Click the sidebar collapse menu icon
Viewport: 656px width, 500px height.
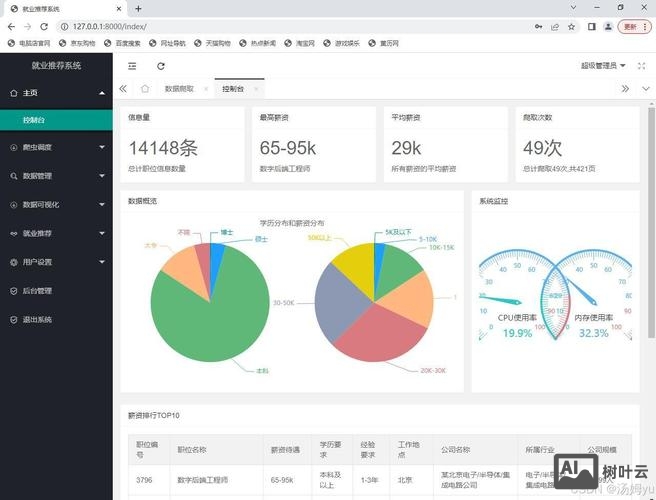click(132, 66)
